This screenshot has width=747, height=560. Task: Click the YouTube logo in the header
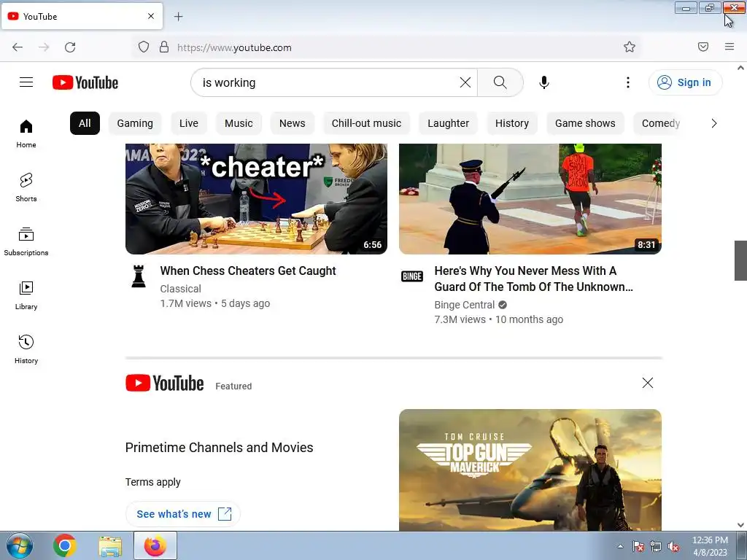coord(85,82)
